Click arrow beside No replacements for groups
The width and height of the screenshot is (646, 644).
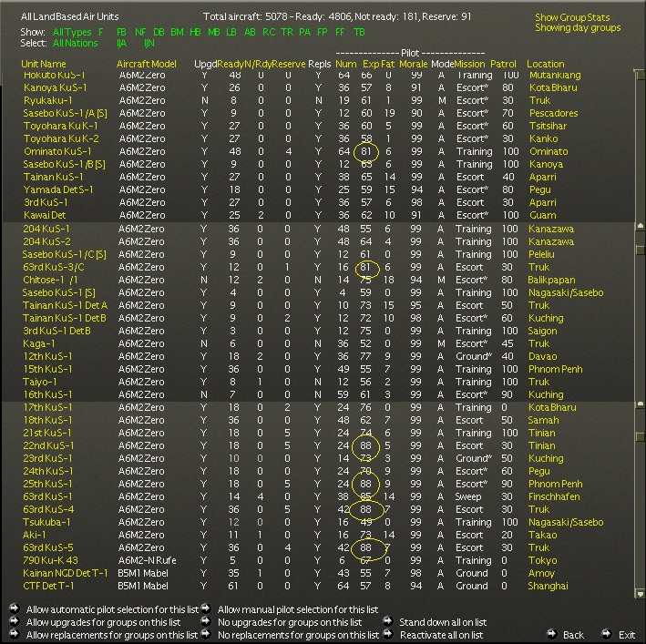click(206, 634)
